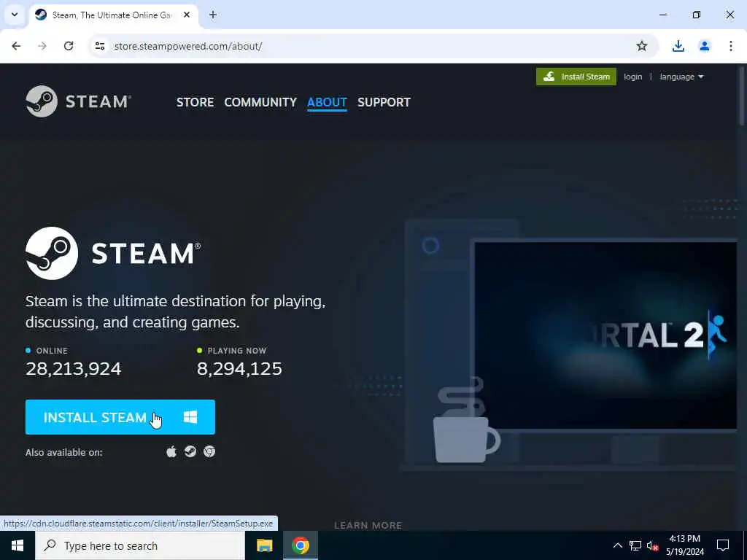
Task: Select the Steam browser tab
Action: pyautogui.click(x=113, y=15)
